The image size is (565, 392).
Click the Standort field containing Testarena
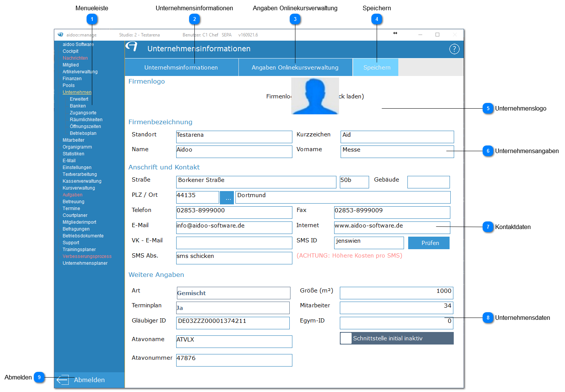click(x=234, y=137)
